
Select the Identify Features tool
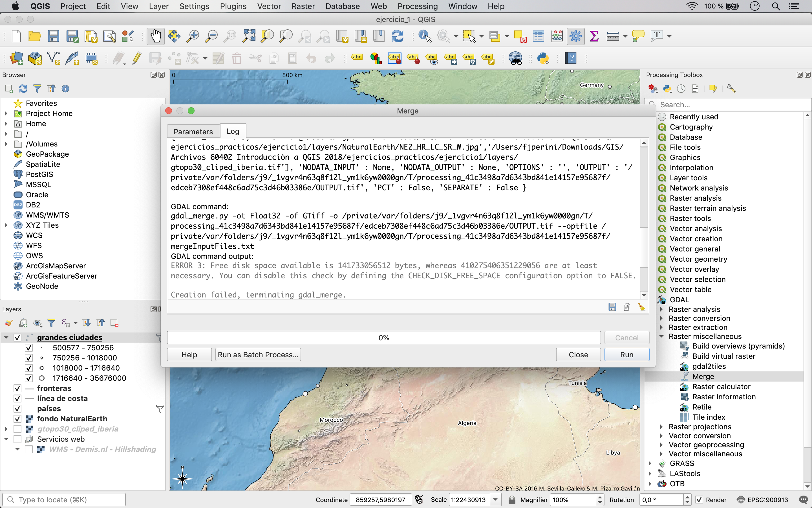click(425, 36)
